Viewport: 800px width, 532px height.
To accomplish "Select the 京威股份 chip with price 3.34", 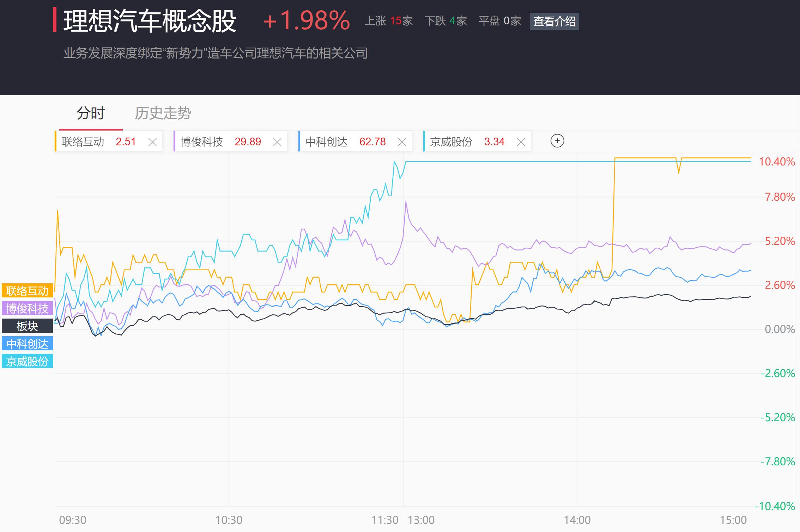I will [x=477, y=141].
